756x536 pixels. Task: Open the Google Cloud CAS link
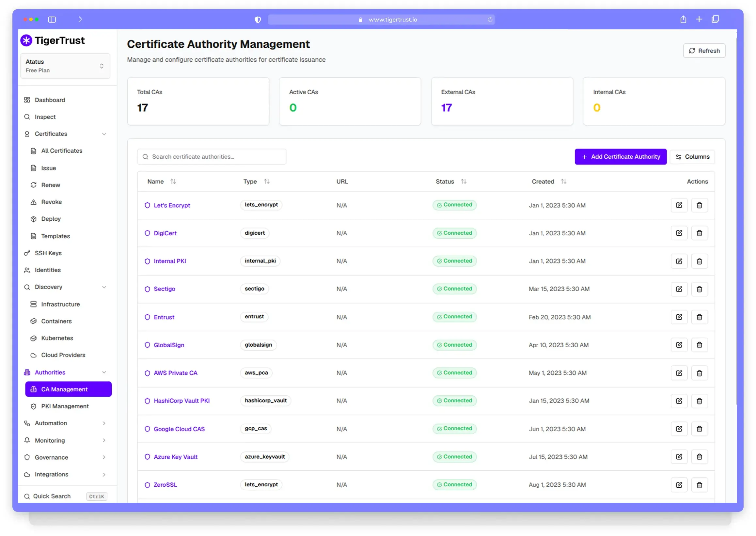(x=179, y=429)
